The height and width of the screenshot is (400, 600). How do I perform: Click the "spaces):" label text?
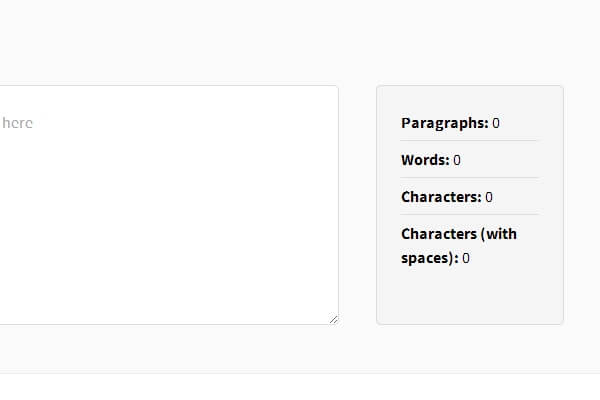click(429, 258)
